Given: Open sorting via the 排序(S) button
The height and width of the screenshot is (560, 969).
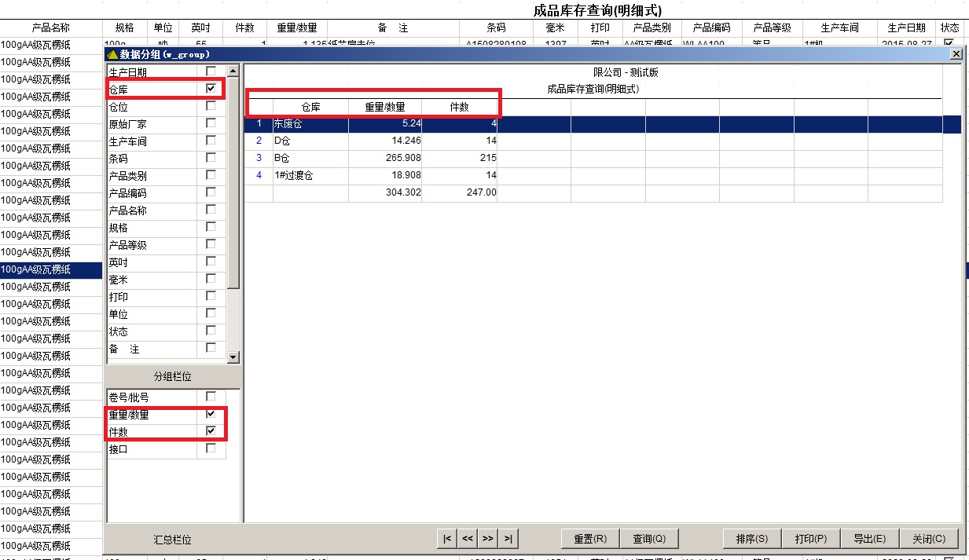Looking at the screenshot, I should 751,538.
